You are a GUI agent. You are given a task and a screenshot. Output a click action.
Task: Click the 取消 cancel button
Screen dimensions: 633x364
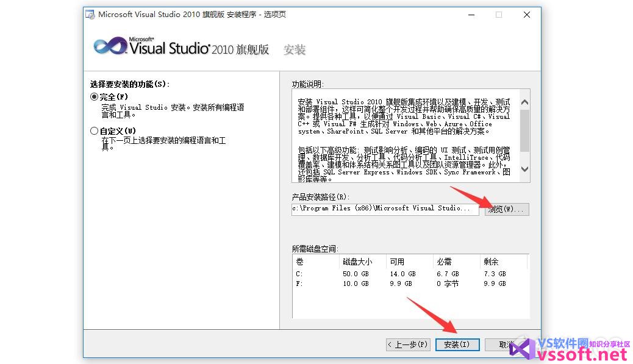[x=507, y=344]
